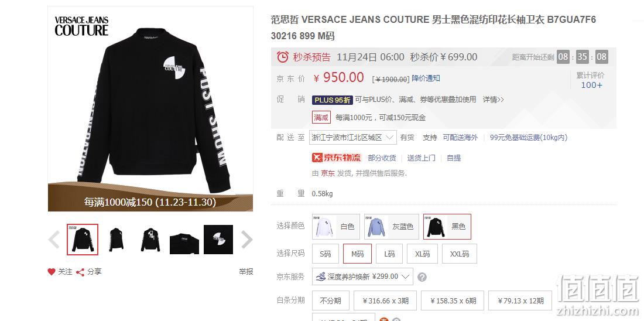
Task: View the back-view sweatshirt thumbnail
Action: (x=150, y=240)
